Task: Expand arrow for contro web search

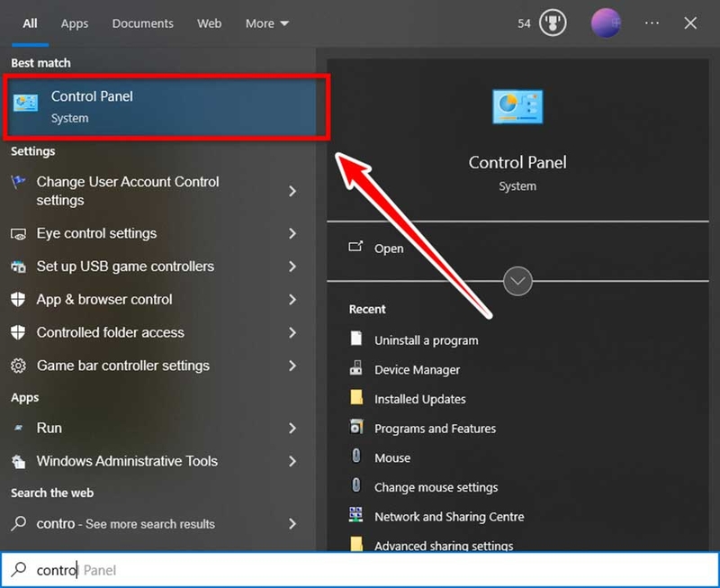Action: [x=292, y=524]
